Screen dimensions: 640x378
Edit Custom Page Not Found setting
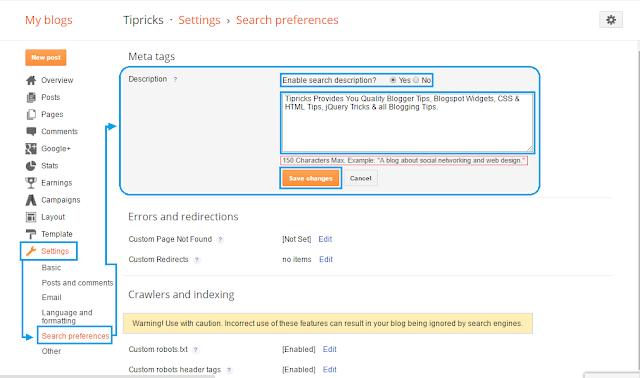click(x=325, y=239)
